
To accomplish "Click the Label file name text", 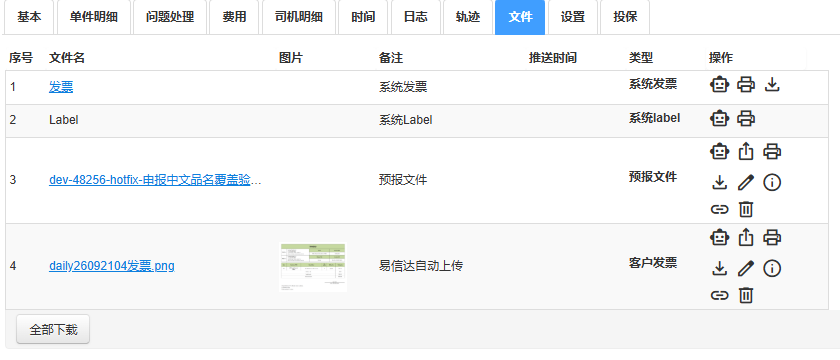I will pos(64,120).
